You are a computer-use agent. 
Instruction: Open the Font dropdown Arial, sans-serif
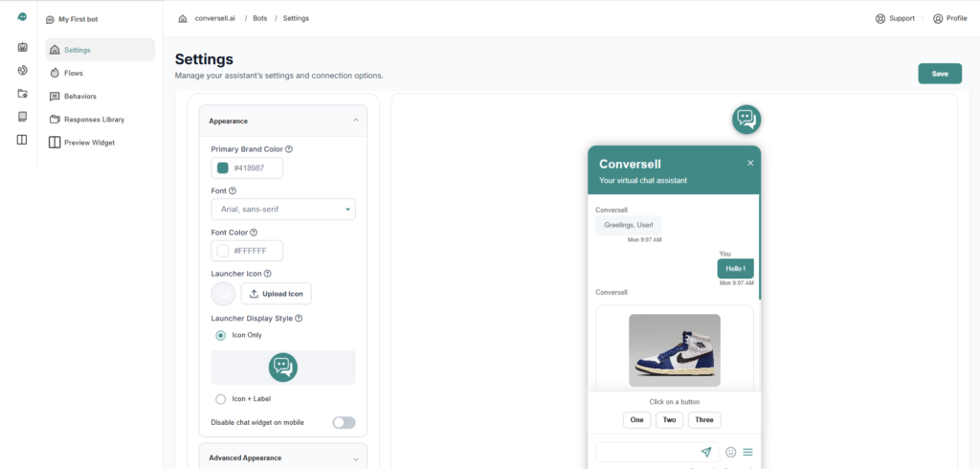coord(282,209)
